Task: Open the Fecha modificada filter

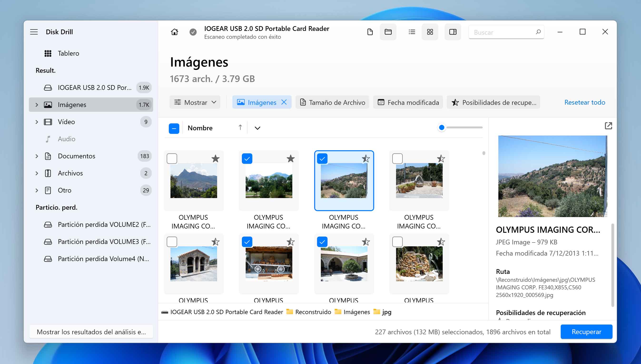Action: [x=408, y=102]
